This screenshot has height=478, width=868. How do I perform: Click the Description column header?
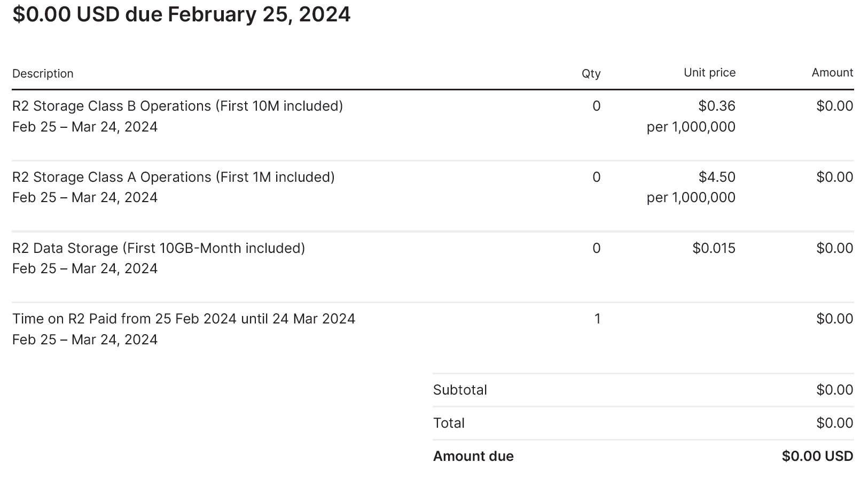pos(43,74)
